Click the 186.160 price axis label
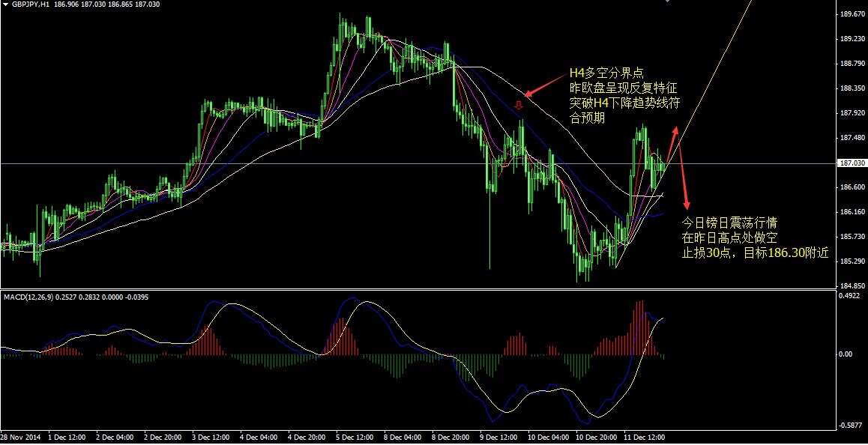Viewport: 868px width, 445px height. coord(853,212)
